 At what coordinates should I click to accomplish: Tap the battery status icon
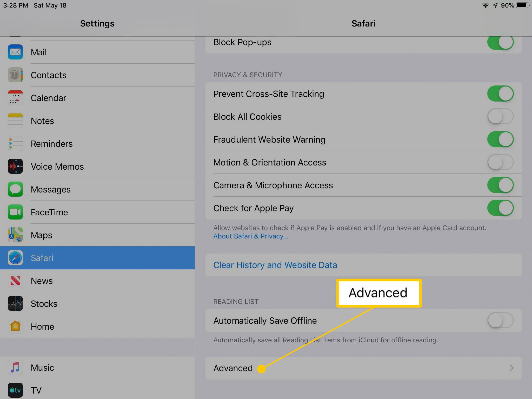(523, 5)
